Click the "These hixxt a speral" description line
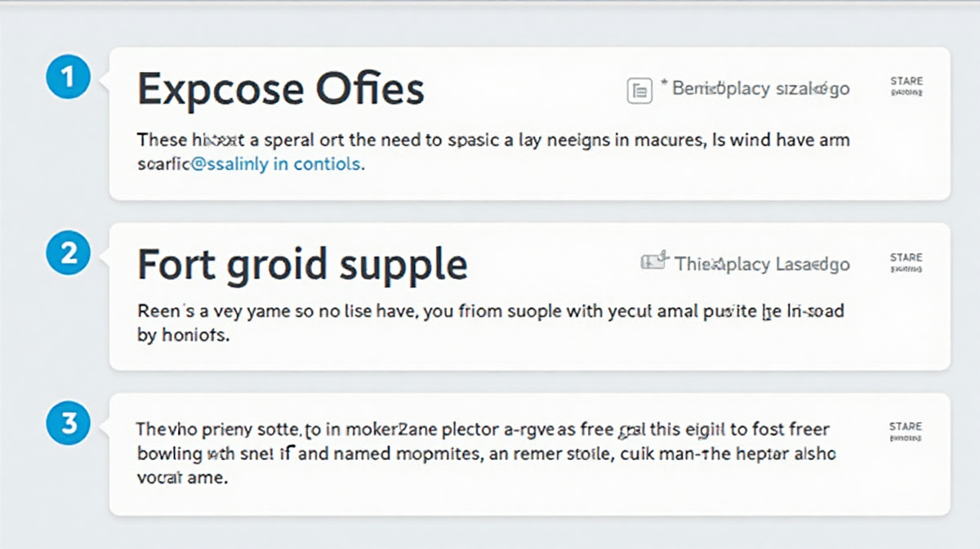980x549 pixels. pos(492,140)
